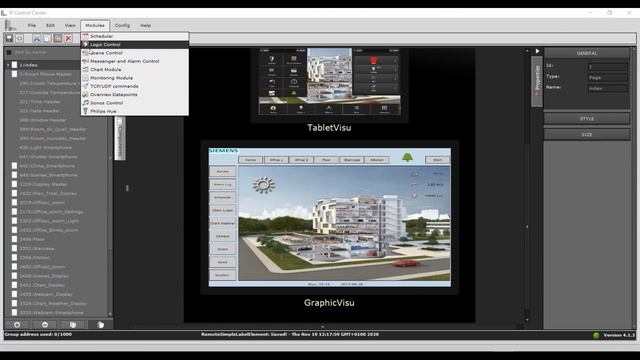The width and height of the screenshot is (640, 360).
Task: Toggle checkbox for 3411:Chart_Display
Action: [14, 285]
